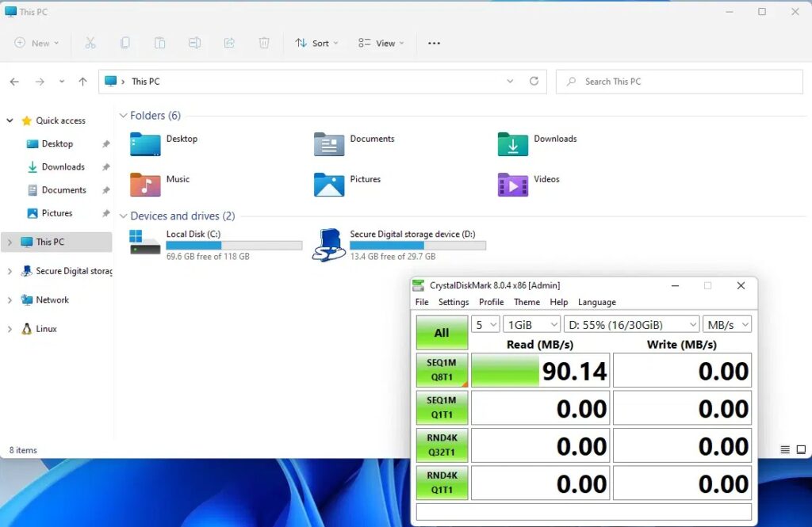812x527 pixels.
Task: Switch to large thumbnails view icon
Action: [x=801, y=449]
